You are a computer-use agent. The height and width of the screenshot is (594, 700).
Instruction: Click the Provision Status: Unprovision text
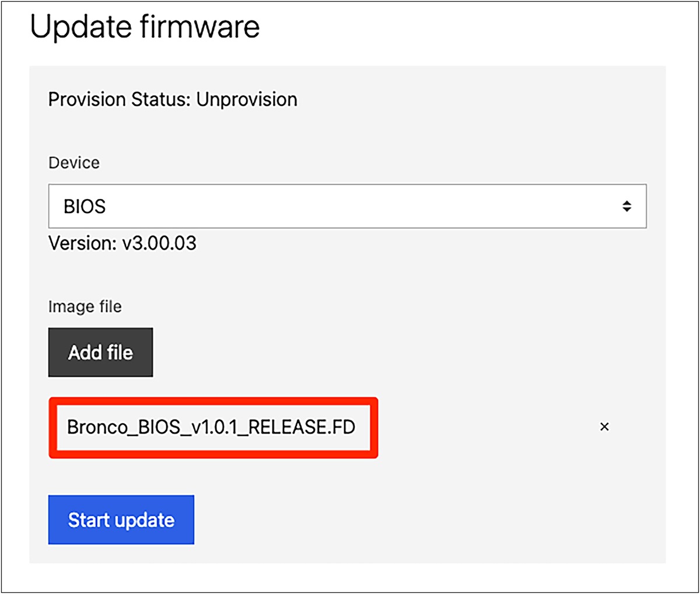coord(173,99)
